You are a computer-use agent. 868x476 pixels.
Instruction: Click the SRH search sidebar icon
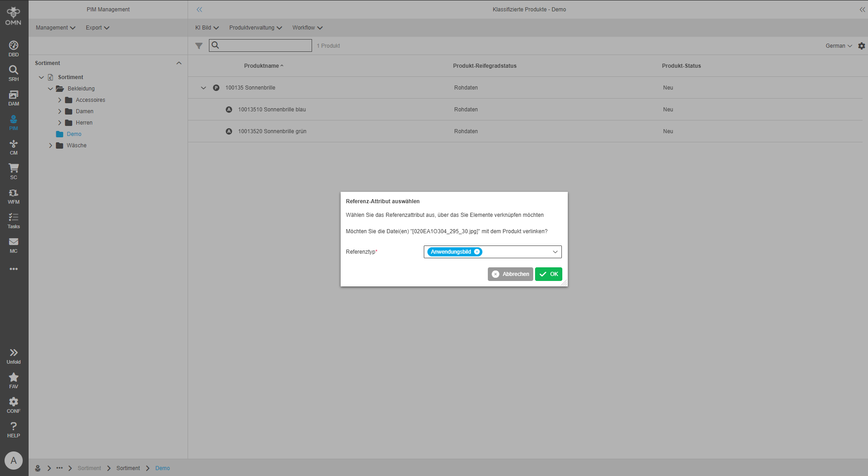(x=14, y=73)
